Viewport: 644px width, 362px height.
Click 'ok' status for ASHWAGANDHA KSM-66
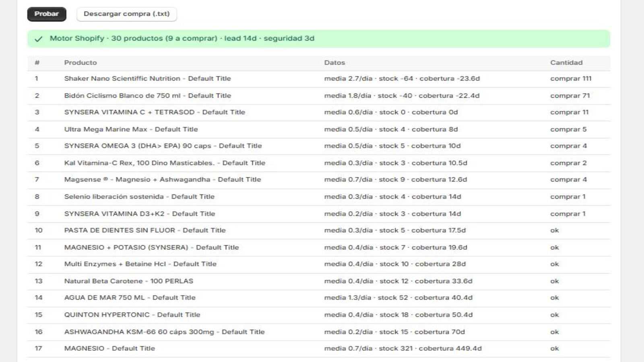555,332
